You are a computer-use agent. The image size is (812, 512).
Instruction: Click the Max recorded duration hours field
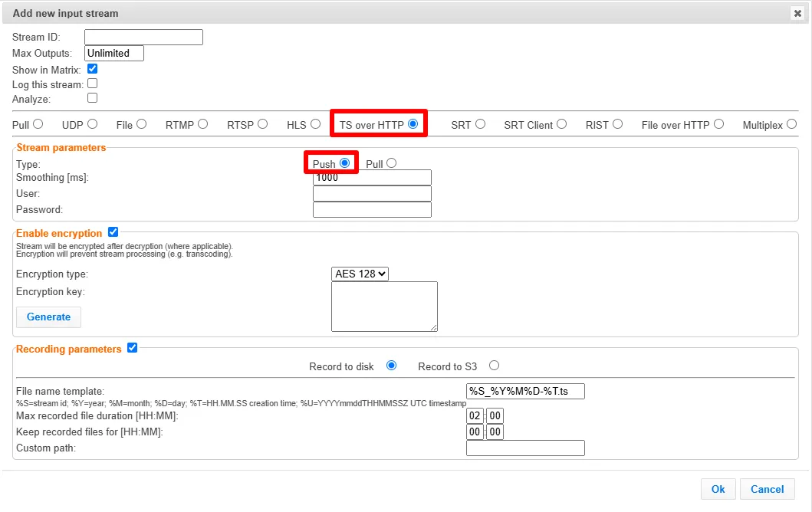pos(475,415)
